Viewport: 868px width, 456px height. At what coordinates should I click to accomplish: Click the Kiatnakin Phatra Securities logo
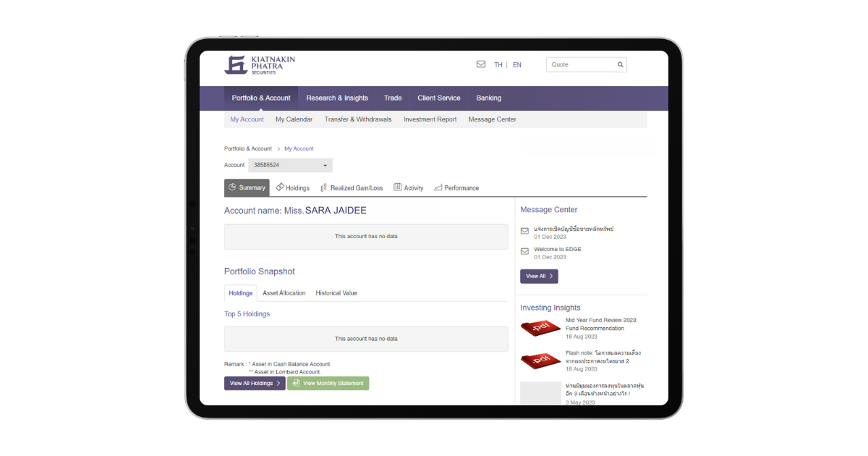click(259, 65)
